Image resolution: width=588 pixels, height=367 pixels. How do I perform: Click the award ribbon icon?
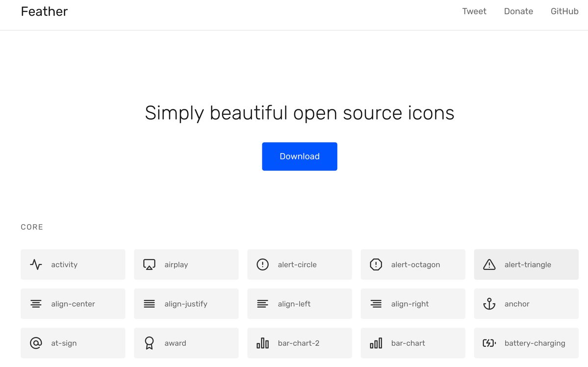point(149,343)
